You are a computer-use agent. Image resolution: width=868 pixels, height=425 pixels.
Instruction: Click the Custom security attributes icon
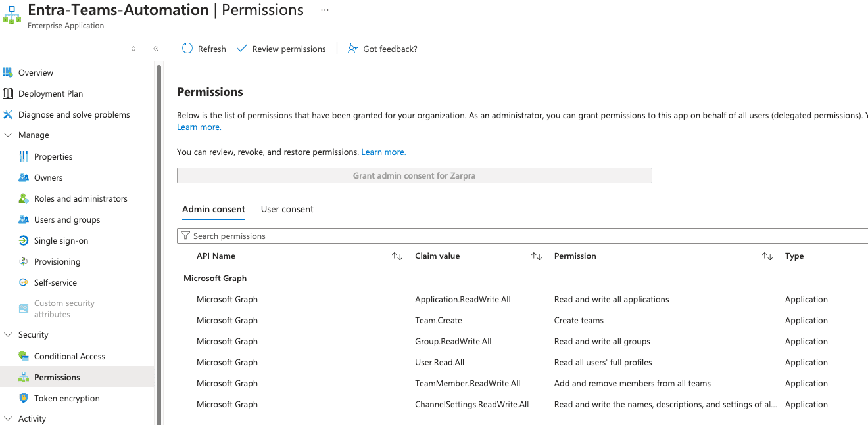tap(24, 309)
